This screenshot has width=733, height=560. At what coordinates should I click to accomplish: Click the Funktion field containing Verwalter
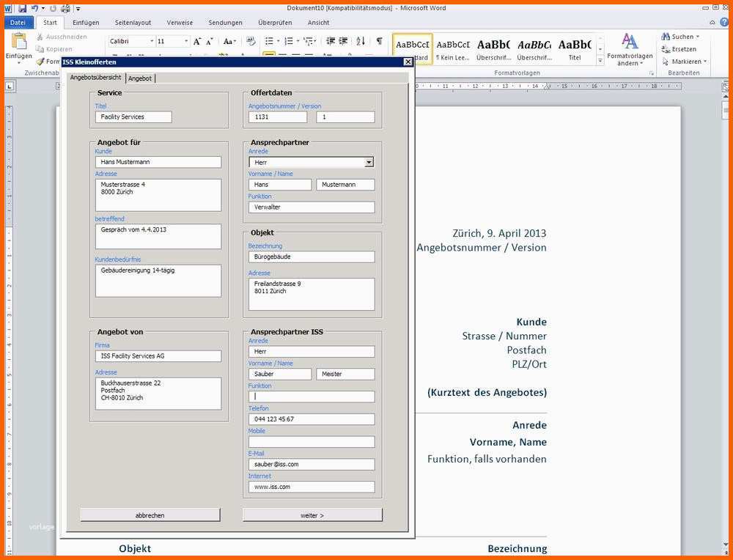click(x=312, y=207)
